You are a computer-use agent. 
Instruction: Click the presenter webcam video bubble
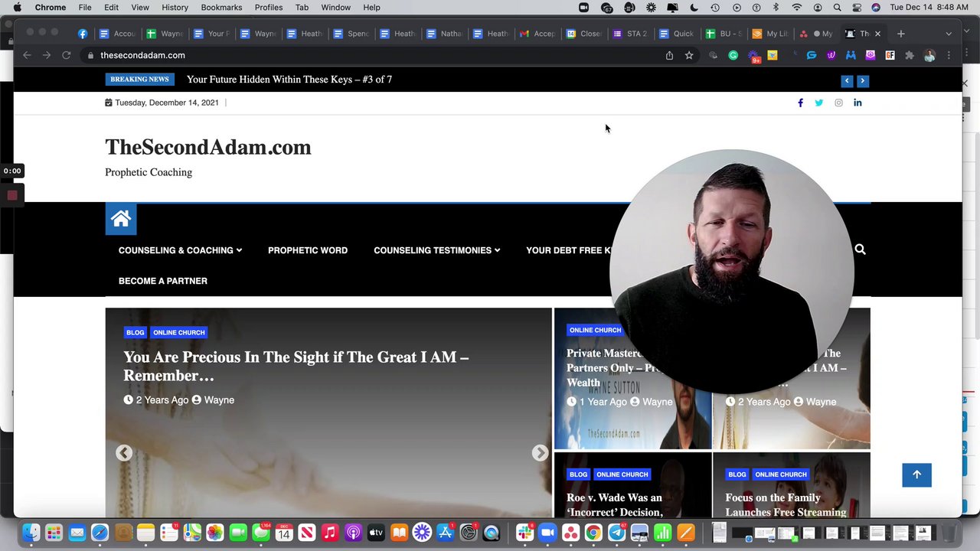(x=733, y=272)
